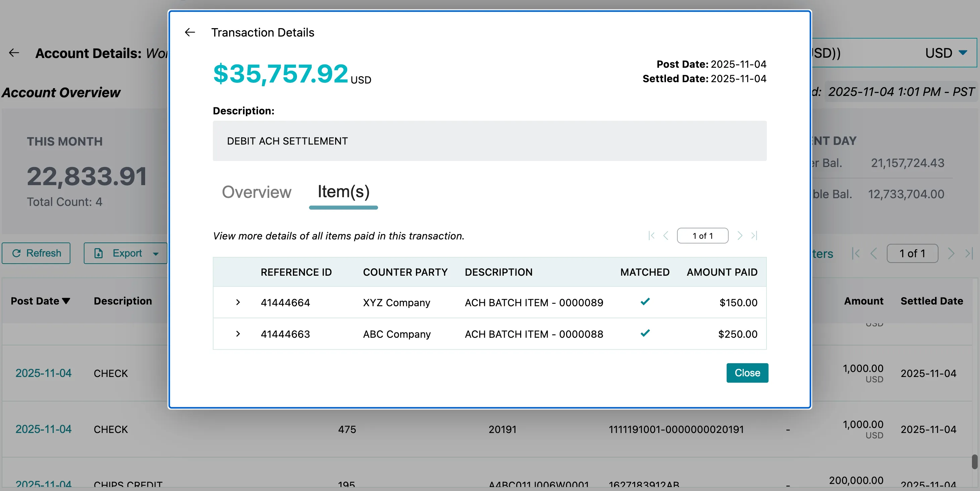This screenshot has width=980, height=491.
Task: Click the 22,833.91 This Month total
Action: 87,176
